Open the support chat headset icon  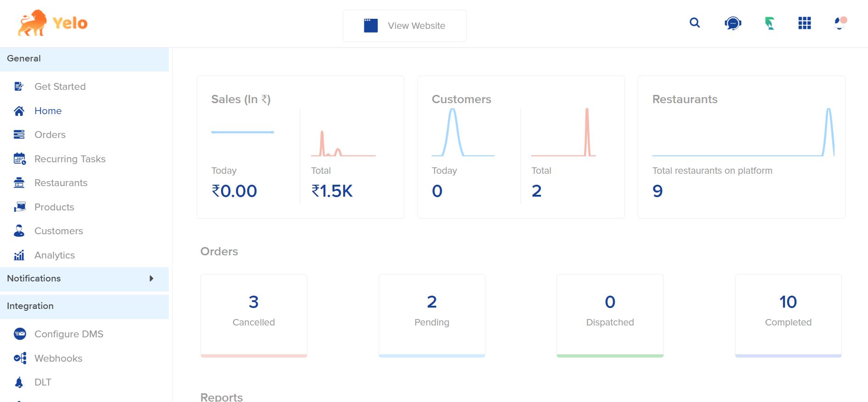[733, 23]
